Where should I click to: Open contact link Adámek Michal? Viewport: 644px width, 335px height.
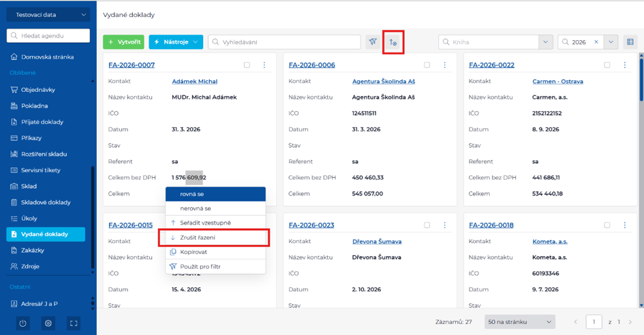[x=195, y=81]
